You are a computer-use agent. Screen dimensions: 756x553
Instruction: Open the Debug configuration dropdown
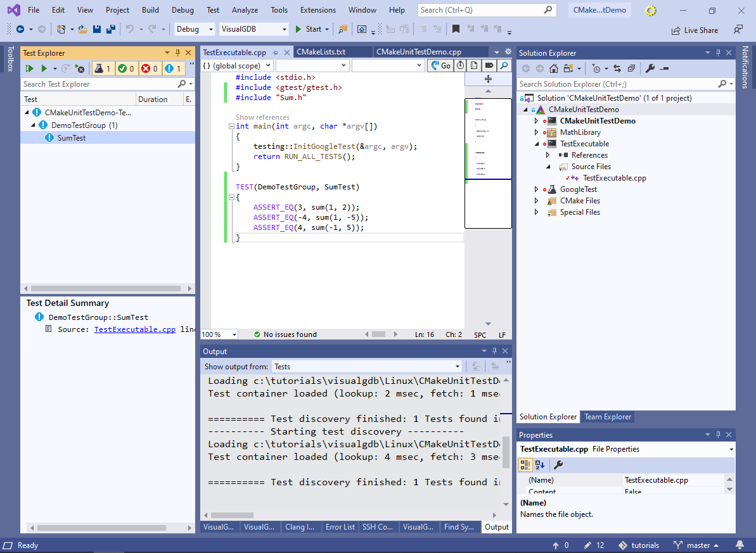point(195,29)
